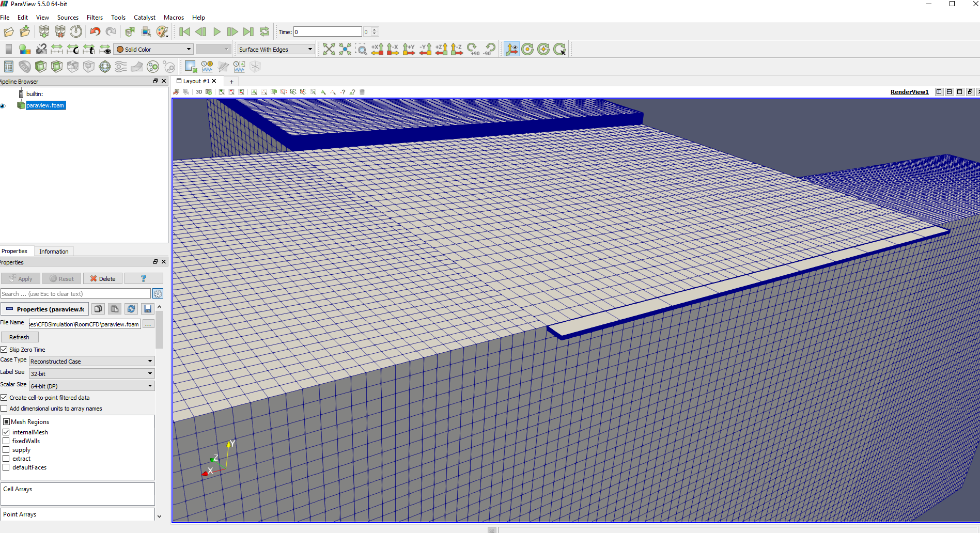Toggle Create cell-to-point filtered data
This screenshot has width=980, height=533.
[4, 398]
